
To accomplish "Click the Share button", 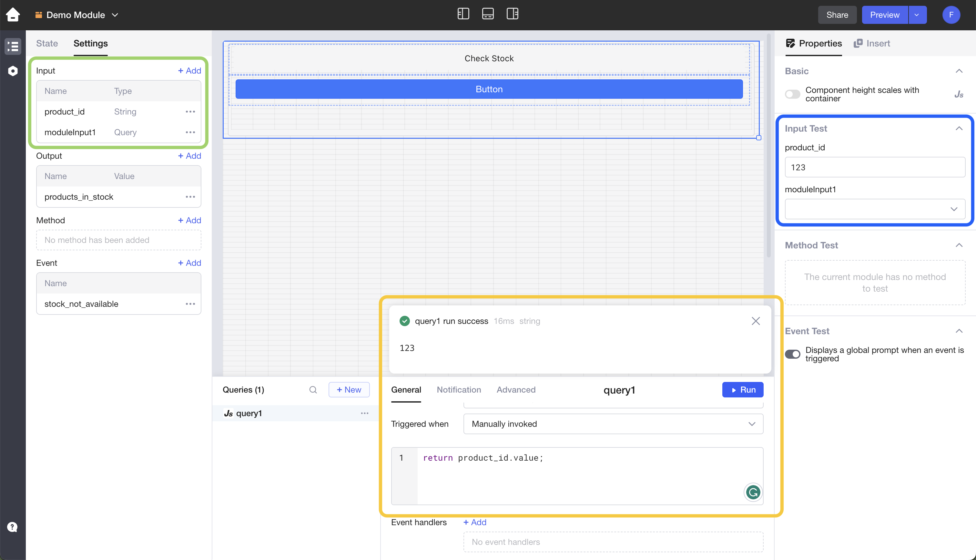I will point(837,15).
